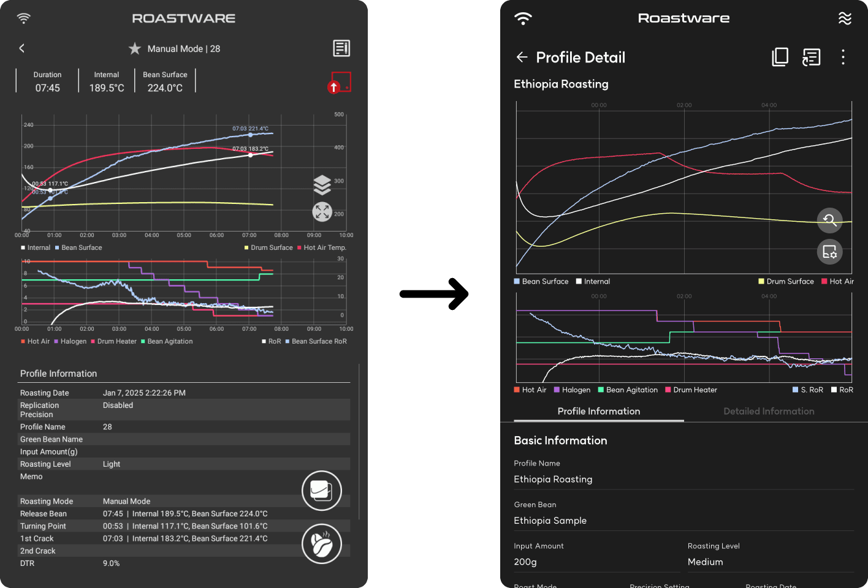868x588 pixels.
Task: Toggle Drum Surface series in left chart legend
Action: pyautogui.click(x=268, y=247)
